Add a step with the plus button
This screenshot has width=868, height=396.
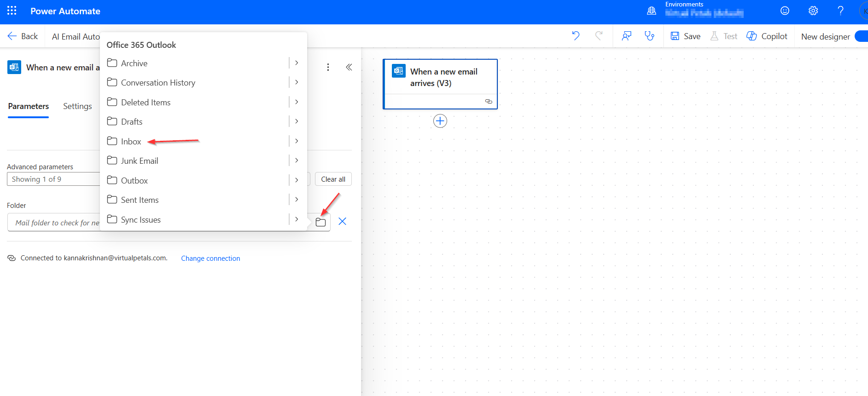[x=440, y=121]
